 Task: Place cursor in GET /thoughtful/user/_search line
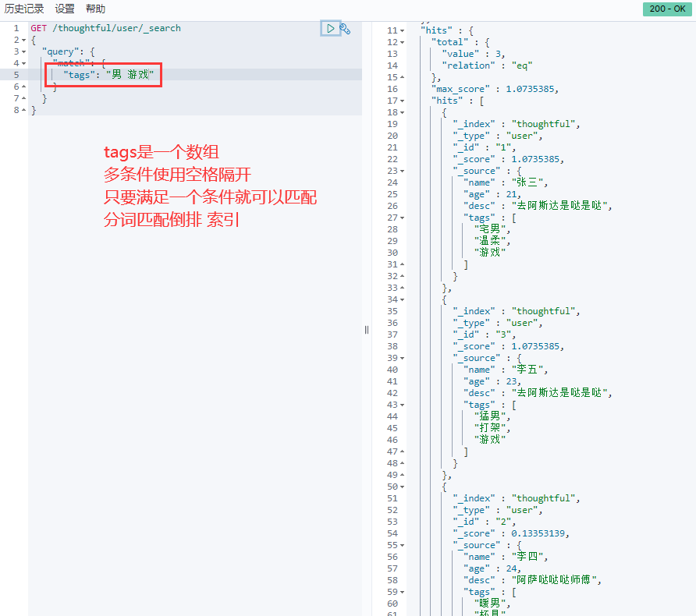[x=105, y=28]
